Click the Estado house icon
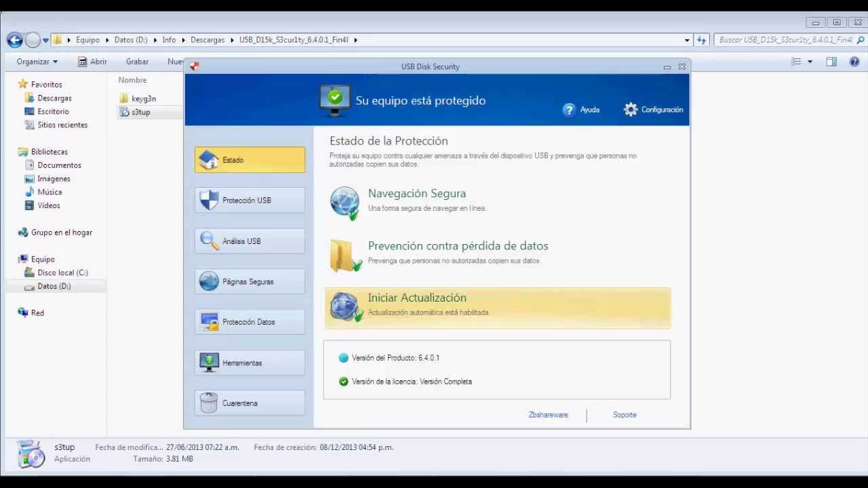The height and width of the screenshot is (488, 868). (209, 160)
